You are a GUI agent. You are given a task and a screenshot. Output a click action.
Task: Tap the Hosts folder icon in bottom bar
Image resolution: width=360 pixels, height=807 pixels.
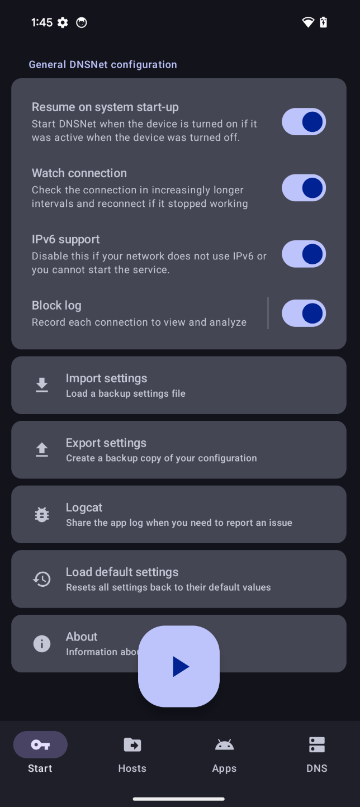132,744
